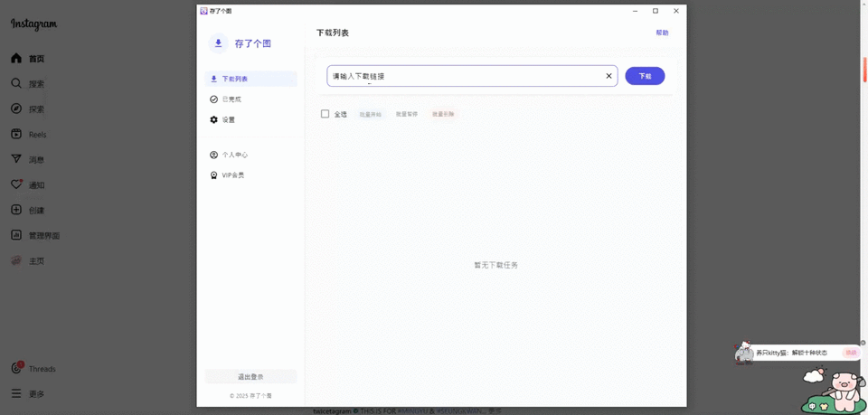Open Threads icon in Instagram sidebar

tap(16, 369)
